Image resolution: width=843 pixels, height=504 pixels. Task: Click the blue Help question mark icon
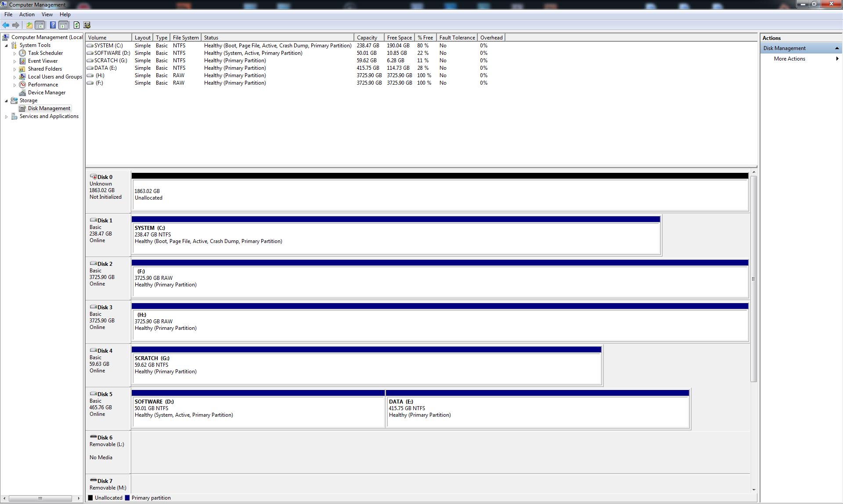(x=53, y=25)
